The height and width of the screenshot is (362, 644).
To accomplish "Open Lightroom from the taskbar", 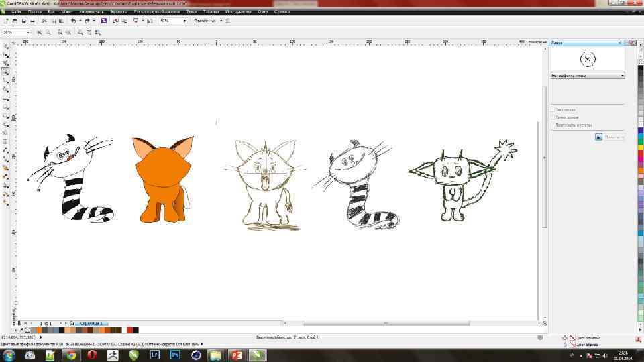I will point(154,355).
